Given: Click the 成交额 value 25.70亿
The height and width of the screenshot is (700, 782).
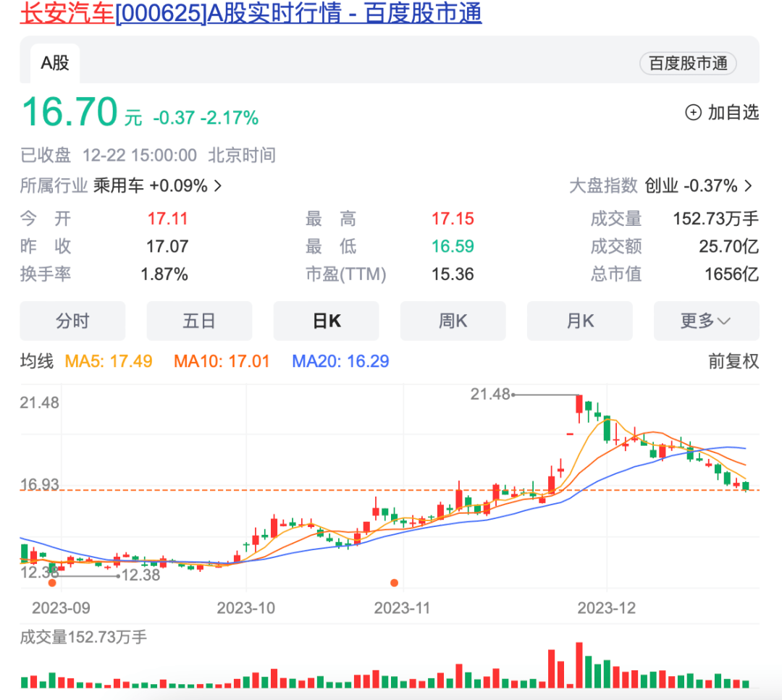Looking at the screenshot, I should click(728, 246).
